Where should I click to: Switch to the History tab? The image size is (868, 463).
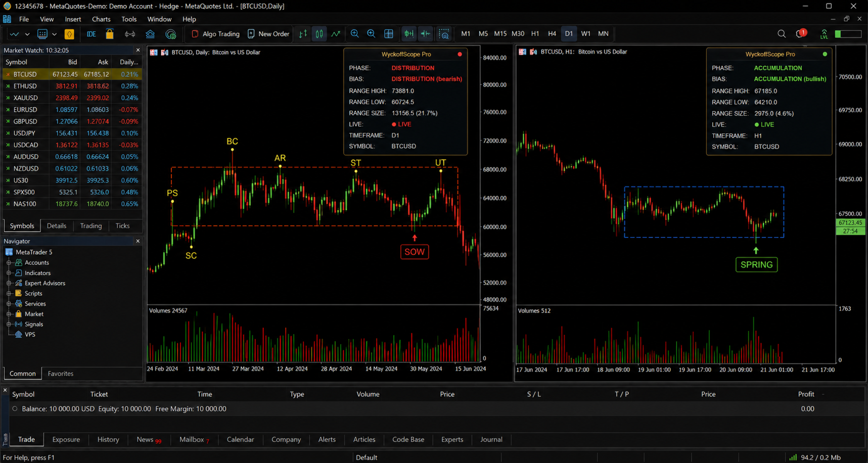[108, 440]
